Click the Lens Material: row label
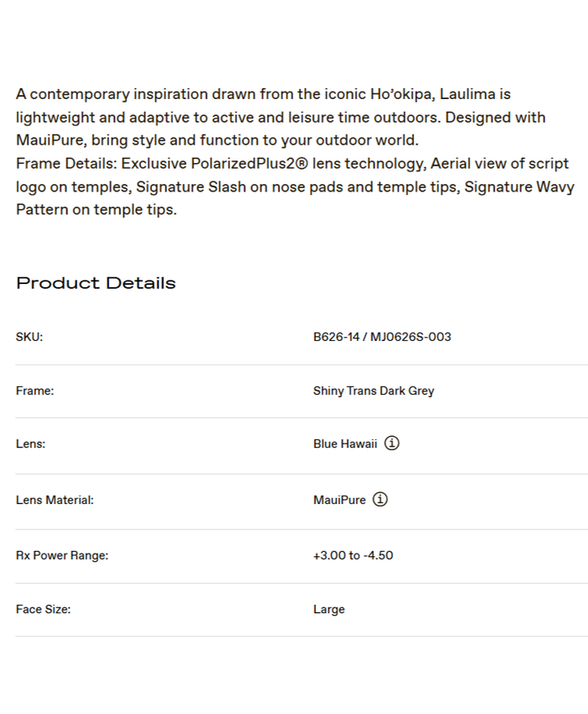This screenshot has height=714, width=588. coord(55,500)
